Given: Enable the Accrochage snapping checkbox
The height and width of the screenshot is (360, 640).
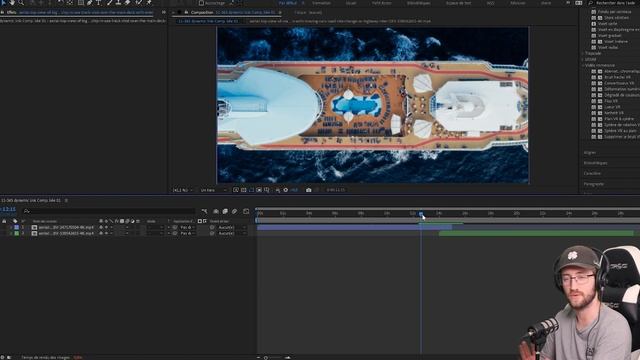Looking at the screenshot, I should pyautogui.click(x=201, y=3).
